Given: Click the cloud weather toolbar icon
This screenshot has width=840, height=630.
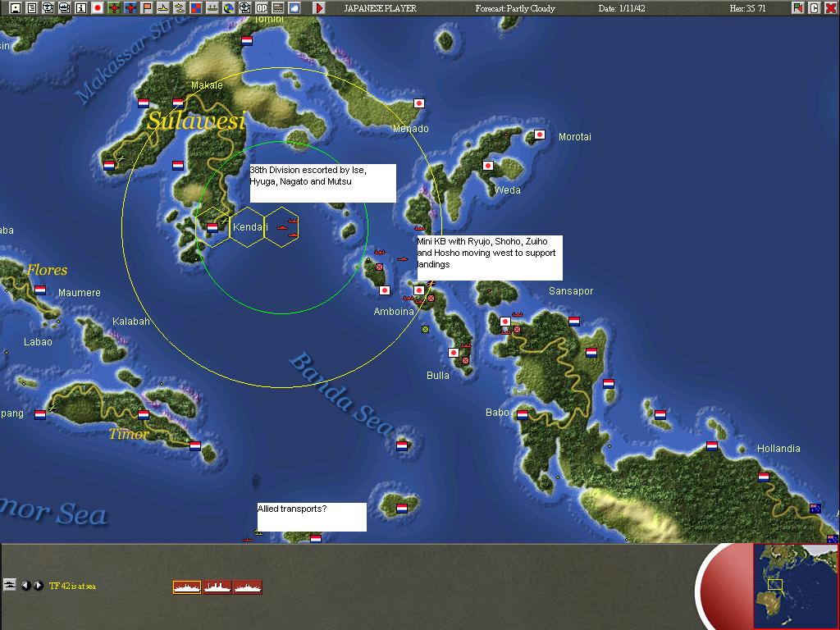Looking at the screenshot, I should point(294,7).
